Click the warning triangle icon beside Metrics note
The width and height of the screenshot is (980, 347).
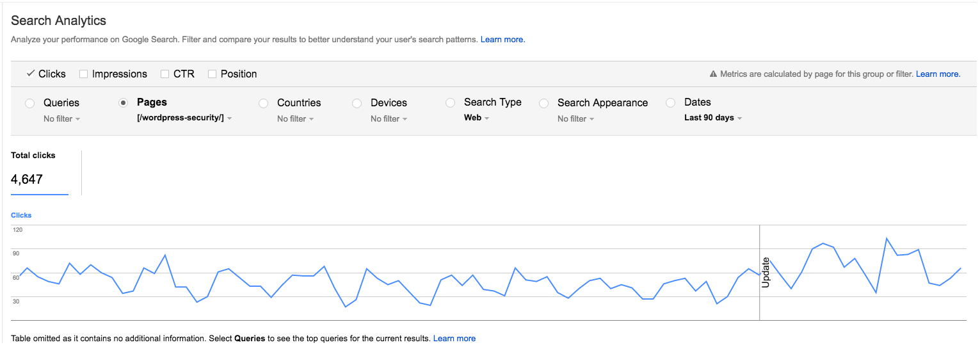(713, 74)
